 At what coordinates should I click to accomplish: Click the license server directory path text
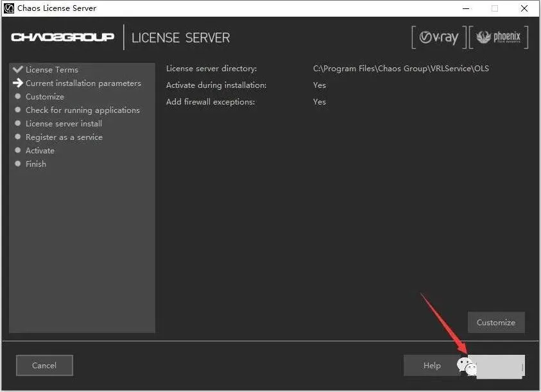point(401,68)
